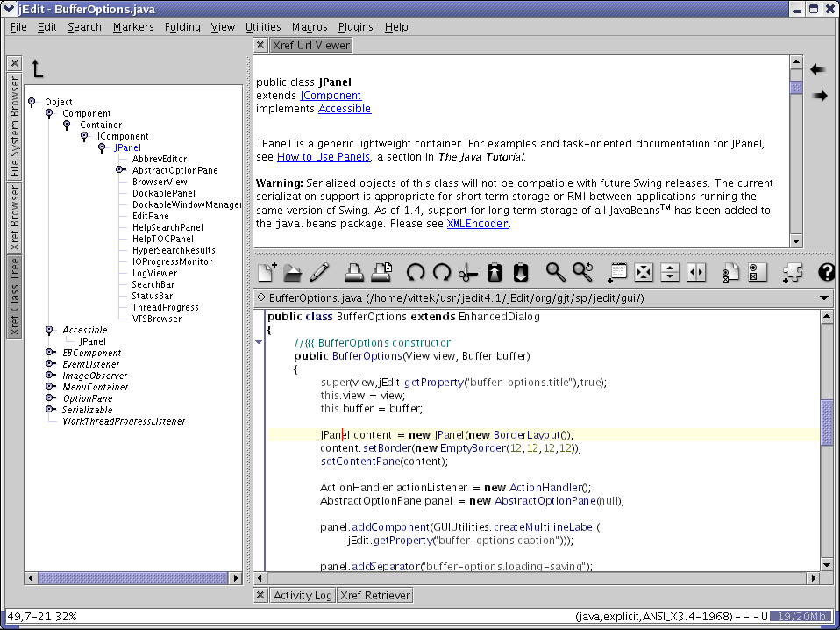Expand the AbstractOptionPane tree node
Screen dimensions: 840x630
120,170
